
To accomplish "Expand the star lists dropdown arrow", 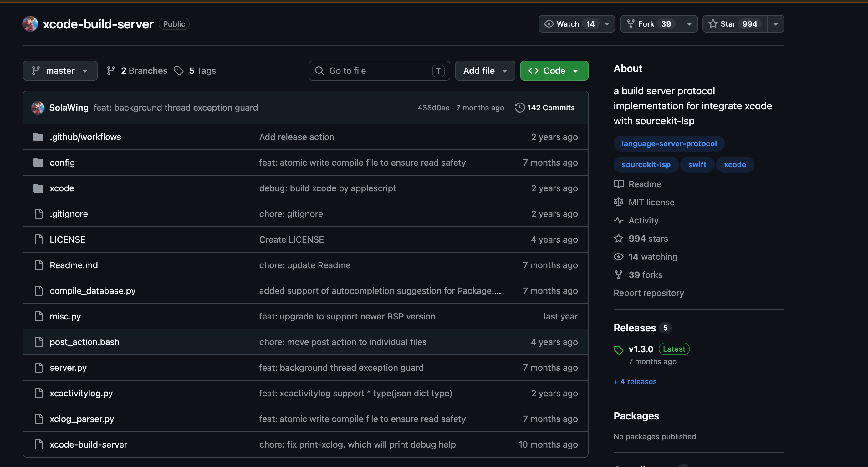I will 775,24.
